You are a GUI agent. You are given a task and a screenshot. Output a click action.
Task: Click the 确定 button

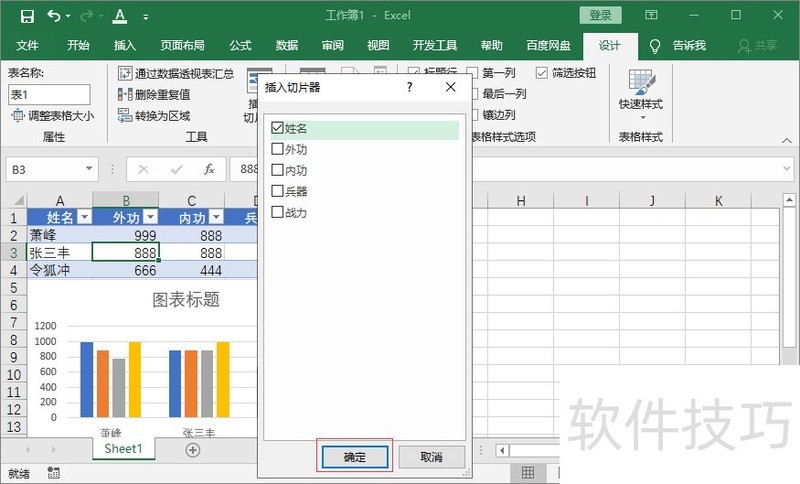click(x=355, y=456)
